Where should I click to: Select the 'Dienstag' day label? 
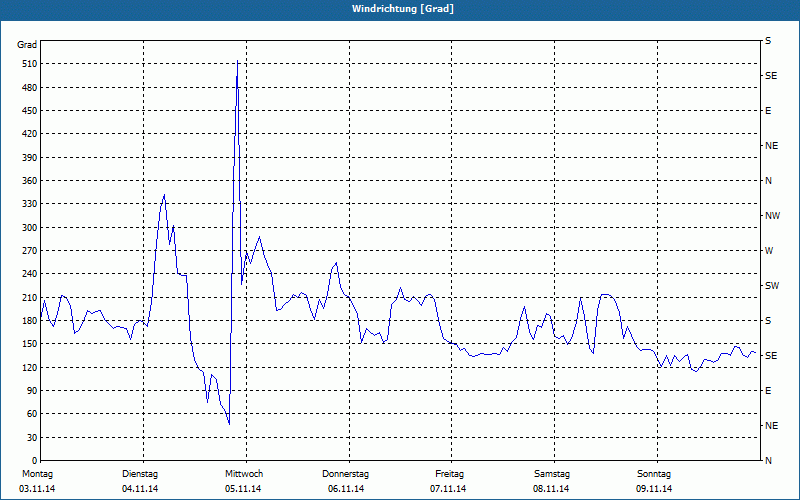(140, 474)
